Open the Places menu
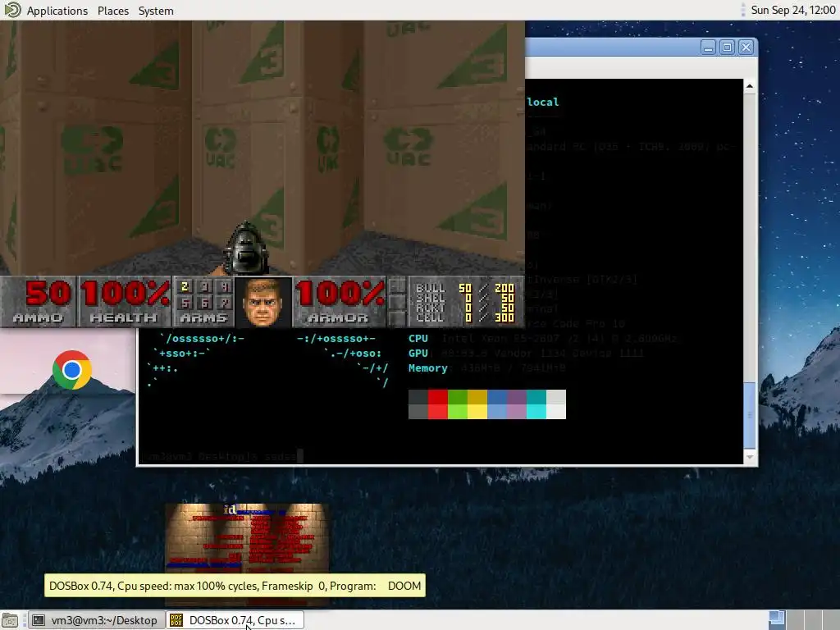 pyautogui.click(x=113, y=11)
